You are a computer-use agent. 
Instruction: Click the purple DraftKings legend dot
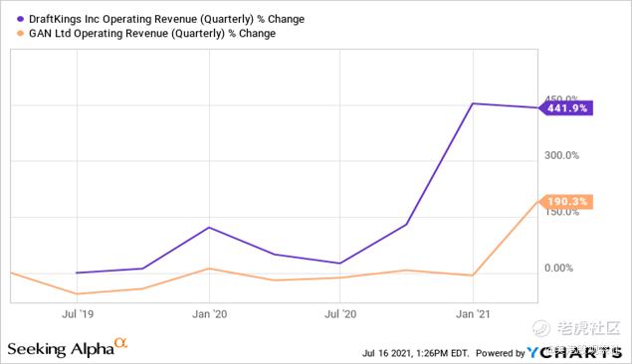pyautogui.click(x=20, y=19)
